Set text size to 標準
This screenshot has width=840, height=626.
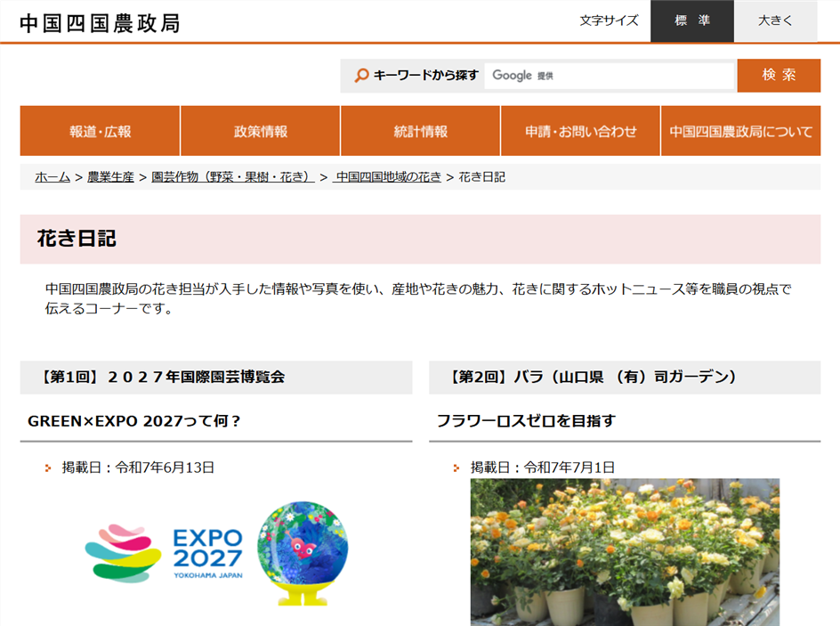(x=691, y=20)
